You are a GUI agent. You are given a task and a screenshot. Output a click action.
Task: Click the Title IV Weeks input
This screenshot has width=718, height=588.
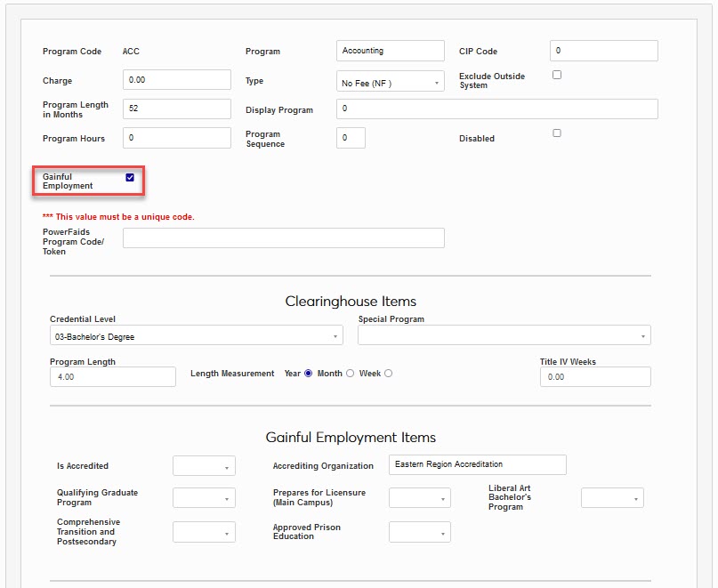click(594, 377)
